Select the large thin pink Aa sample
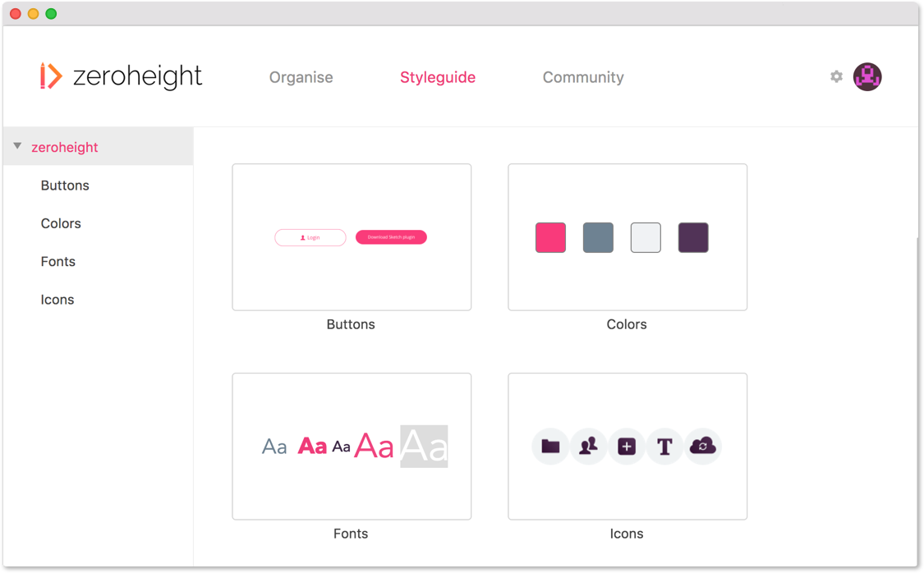The image size is (924, 573). [x=374, y=446]
